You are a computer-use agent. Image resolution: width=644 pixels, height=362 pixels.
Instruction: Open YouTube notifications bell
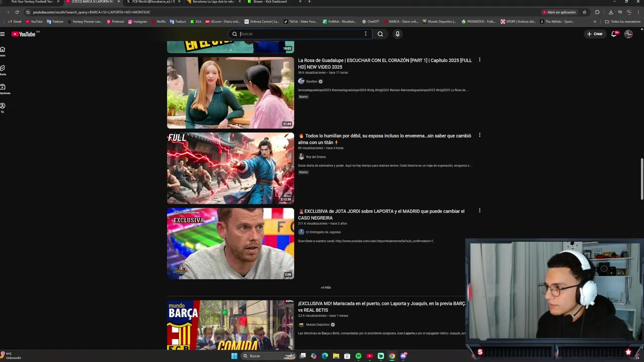click(x=614, y=34)
